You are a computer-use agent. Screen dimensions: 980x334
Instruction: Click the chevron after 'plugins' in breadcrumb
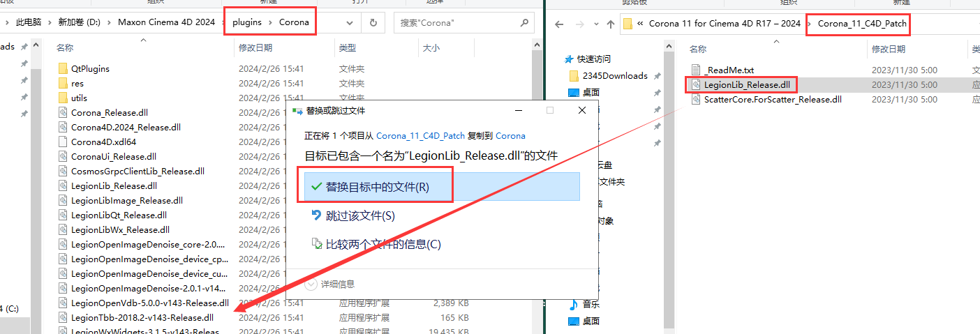click(271, 22)
